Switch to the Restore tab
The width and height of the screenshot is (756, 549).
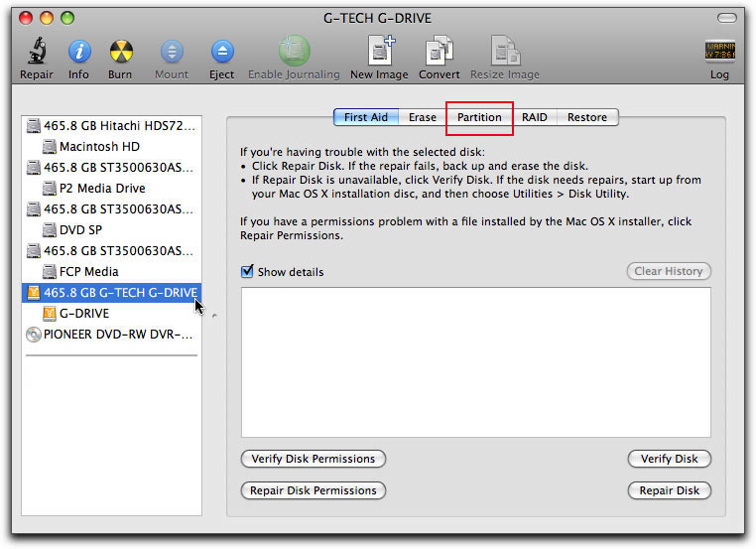(587, 117)
